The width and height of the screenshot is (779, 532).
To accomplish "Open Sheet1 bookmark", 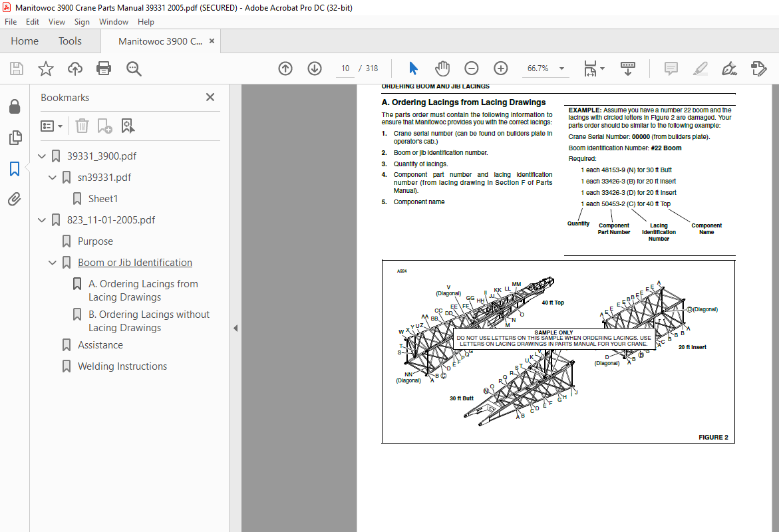I will 103,199.
